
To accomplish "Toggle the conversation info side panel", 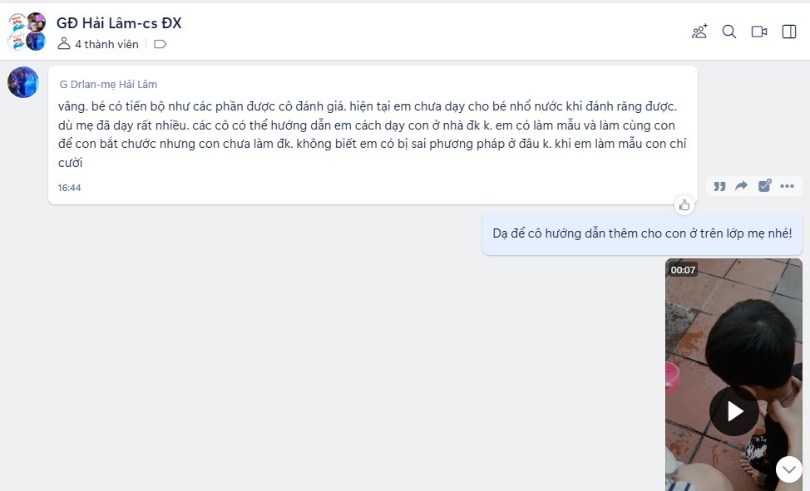I will click(x=789, y=32).
